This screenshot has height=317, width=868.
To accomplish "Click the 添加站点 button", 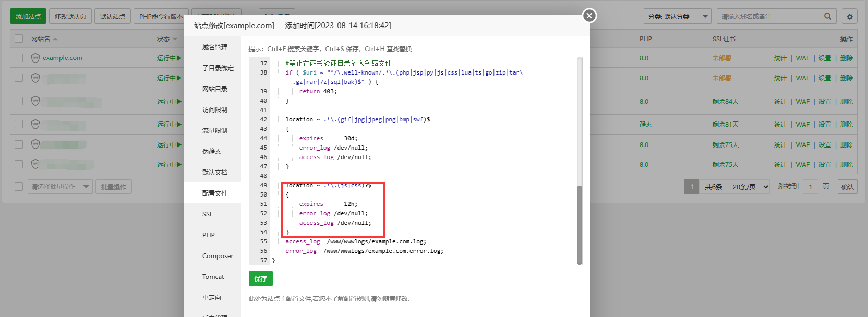I will point(28,17).
